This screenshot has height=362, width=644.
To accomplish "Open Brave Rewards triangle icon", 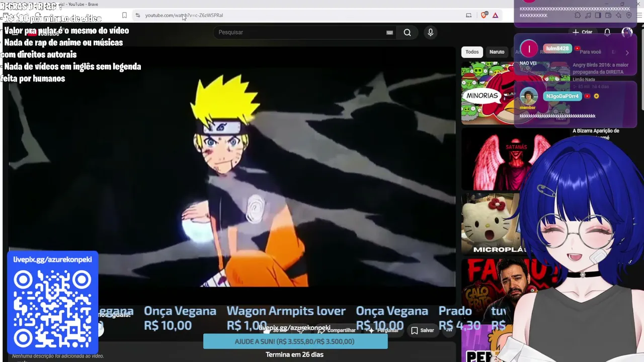I will point(496,15).
